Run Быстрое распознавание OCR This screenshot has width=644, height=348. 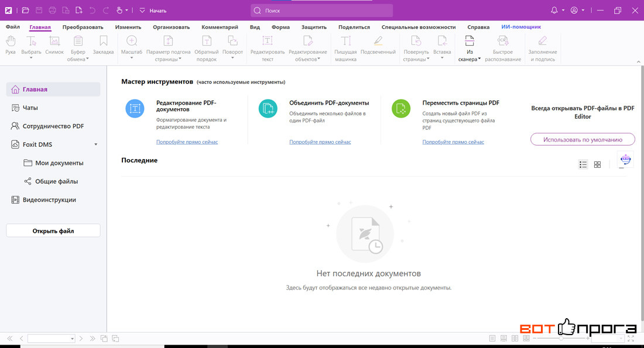tap(503, 49)
